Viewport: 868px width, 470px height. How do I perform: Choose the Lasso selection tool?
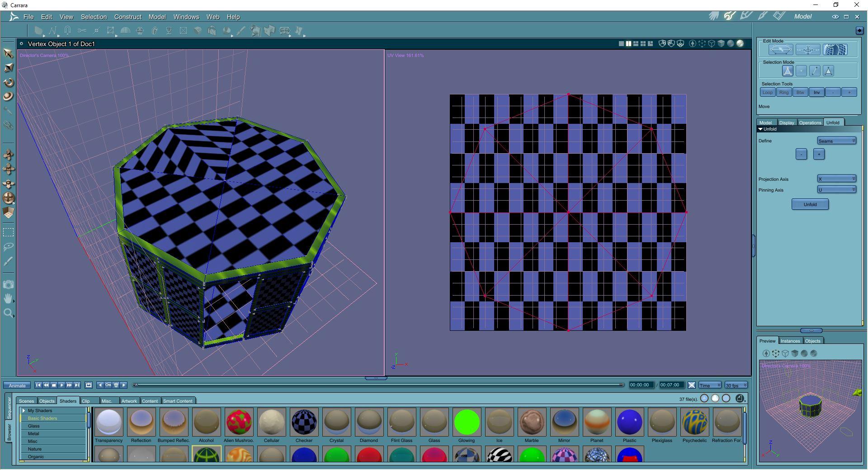8,247
